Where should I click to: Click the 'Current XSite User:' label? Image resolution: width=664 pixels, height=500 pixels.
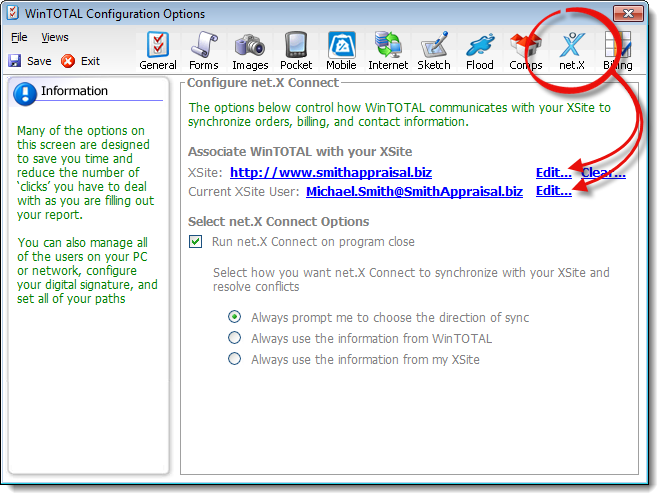[x=243, y=192]
